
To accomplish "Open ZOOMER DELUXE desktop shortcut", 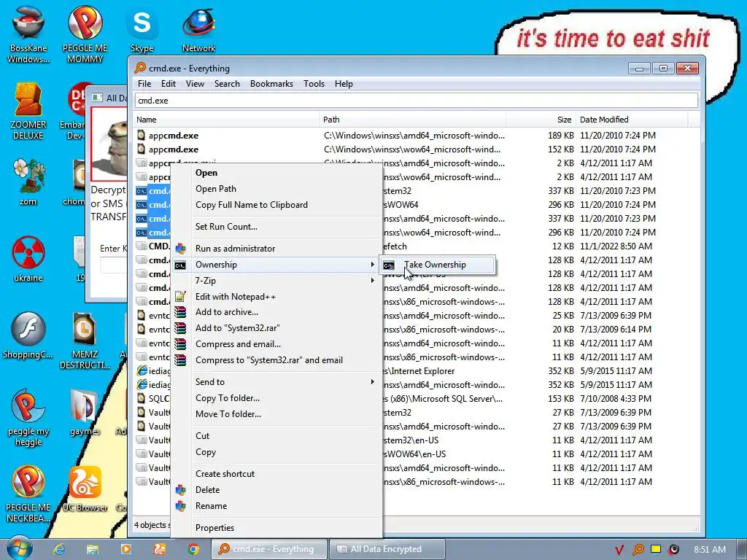I will pyautogui.click(x=28, y=111).
